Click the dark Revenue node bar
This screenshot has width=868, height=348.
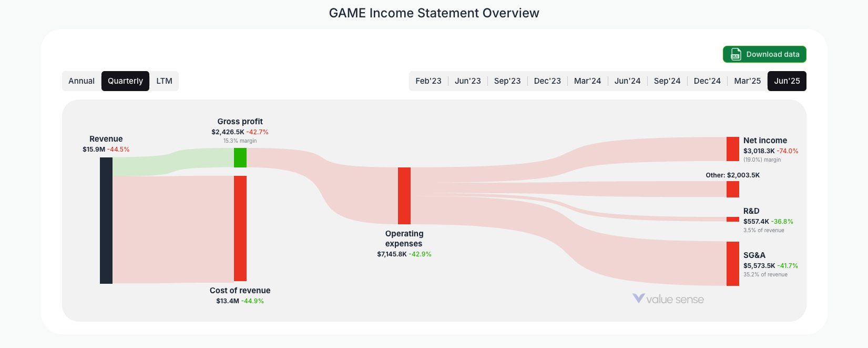click(x=106, y=221)
